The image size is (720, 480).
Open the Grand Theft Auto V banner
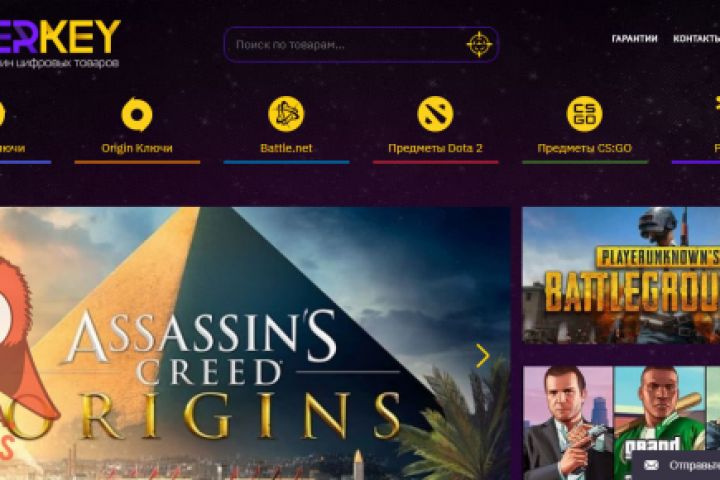coord(621,423)
